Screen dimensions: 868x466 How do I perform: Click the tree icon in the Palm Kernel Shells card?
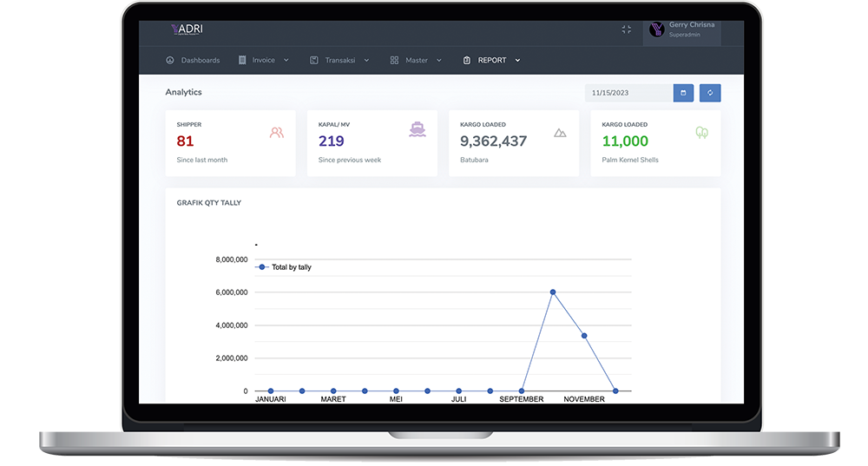point(701,133)
